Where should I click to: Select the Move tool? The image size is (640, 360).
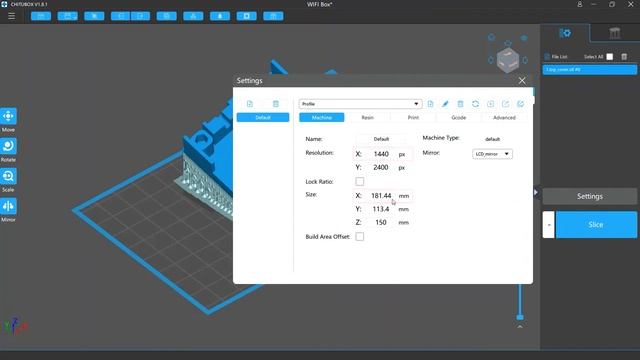click(8, 116)
